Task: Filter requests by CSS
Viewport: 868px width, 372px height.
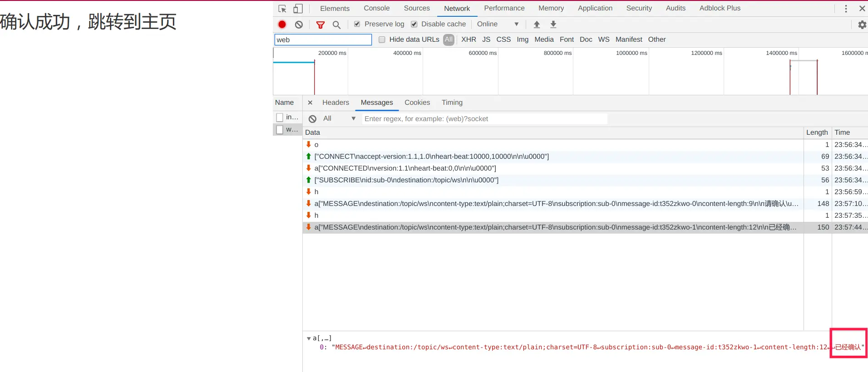Action: [503, 39]
